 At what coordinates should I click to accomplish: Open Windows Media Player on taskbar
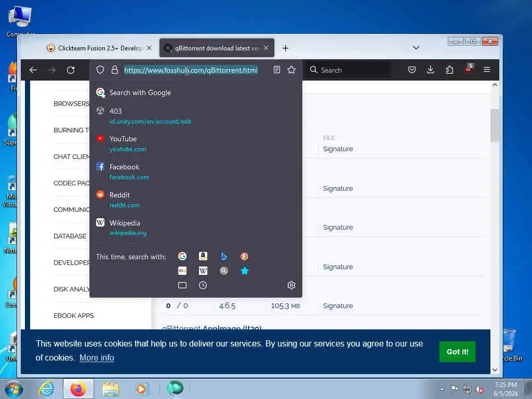(141, 389)
